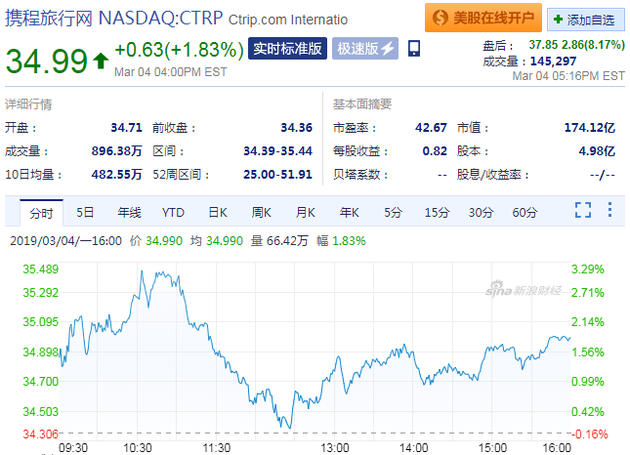Select the 月K monthly candlestick tab
Viewport: 630px width, 455px height.
[305, 212]
